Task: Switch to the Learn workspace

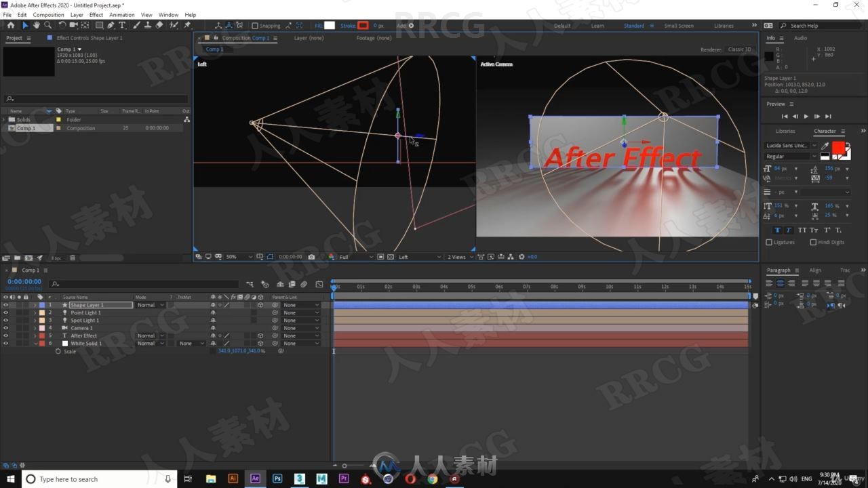Action: coord(597,26)
